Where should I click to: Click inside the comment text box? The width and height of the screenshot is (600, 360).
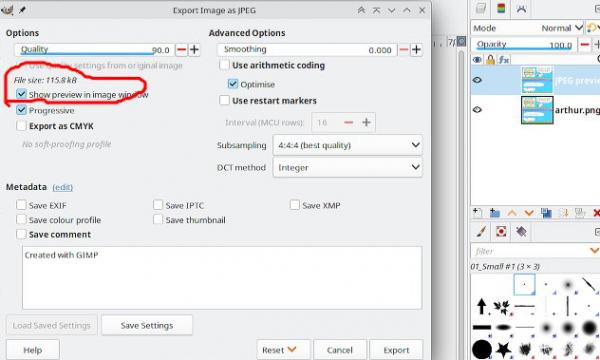coord(222,278)
